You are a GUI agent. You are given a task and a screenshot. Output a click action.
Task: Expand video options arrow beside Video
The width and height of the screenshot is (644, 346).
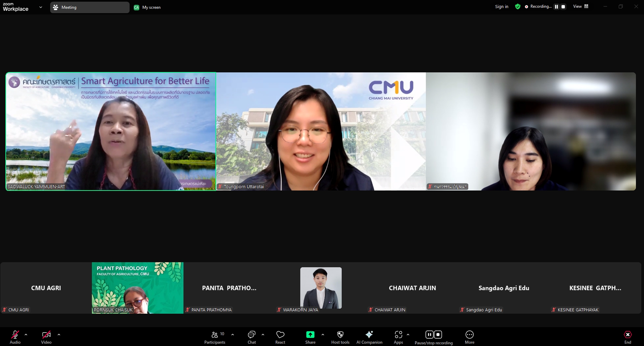coord(59,335)
